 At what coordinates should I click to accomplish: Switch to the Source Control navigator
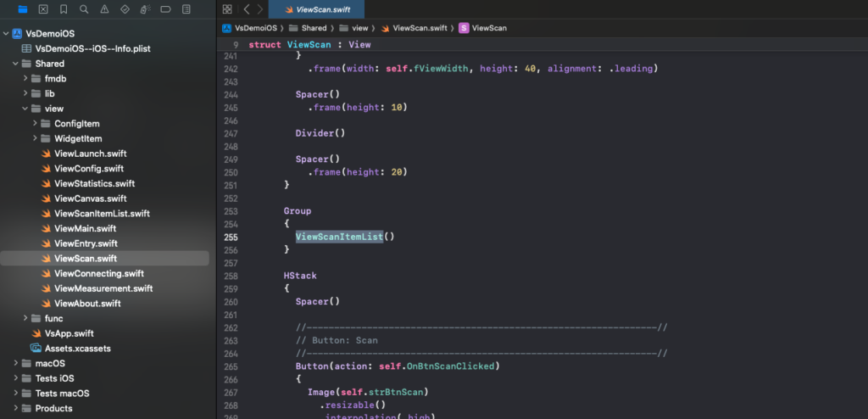click(44, 9)
